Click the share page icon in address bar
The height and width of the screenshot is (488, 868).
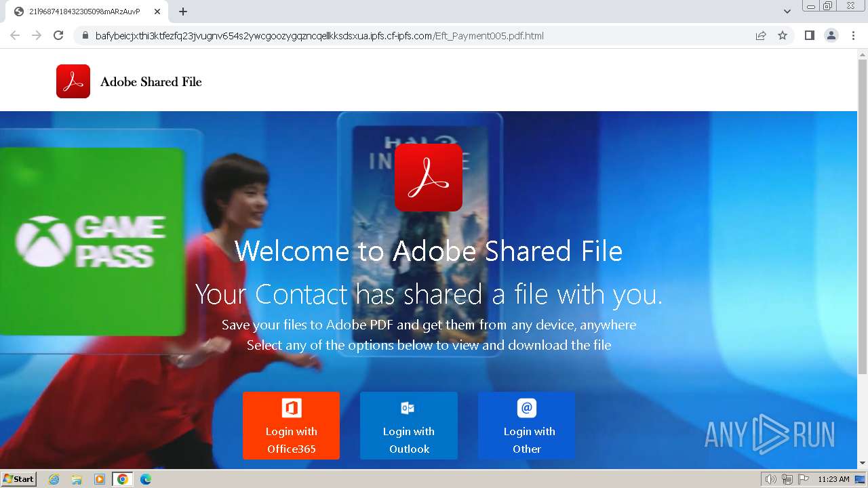click(761, 35)
